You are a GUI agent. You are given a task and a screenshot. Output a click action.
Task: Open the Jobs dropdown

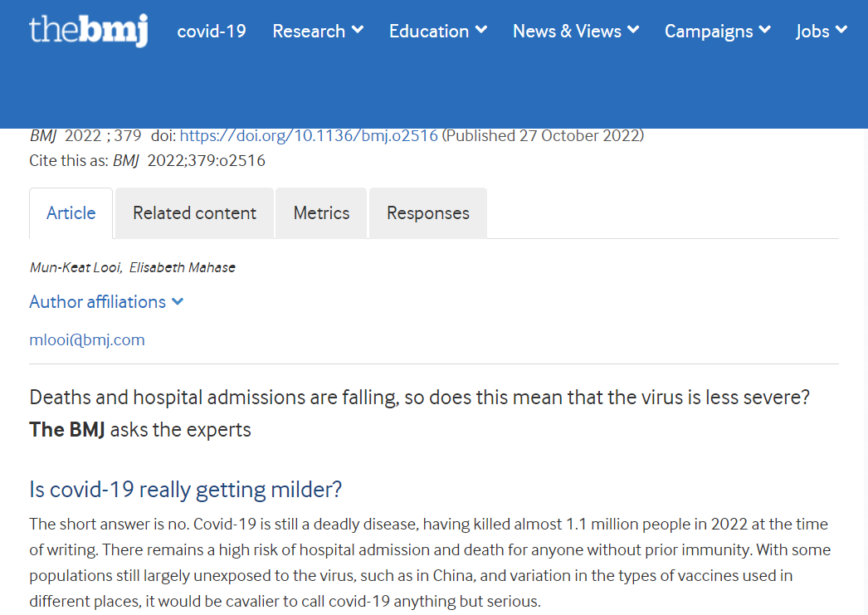821,32
